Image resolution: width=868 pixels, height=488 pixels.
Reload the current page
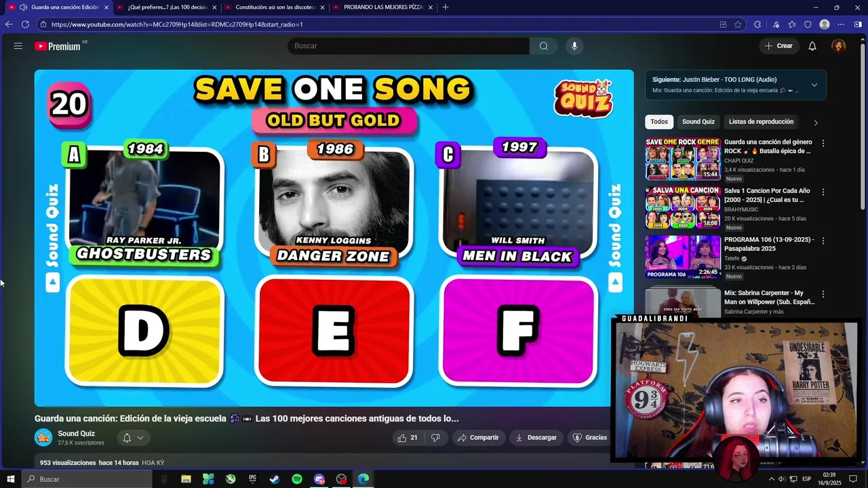click(25, 24)
